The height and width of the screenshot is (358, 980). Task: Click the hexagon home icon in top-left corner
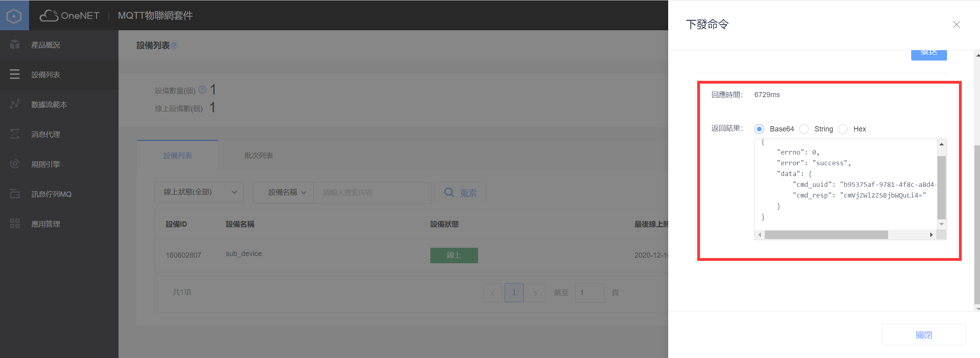pyautogui.click(x=14, y=16)
